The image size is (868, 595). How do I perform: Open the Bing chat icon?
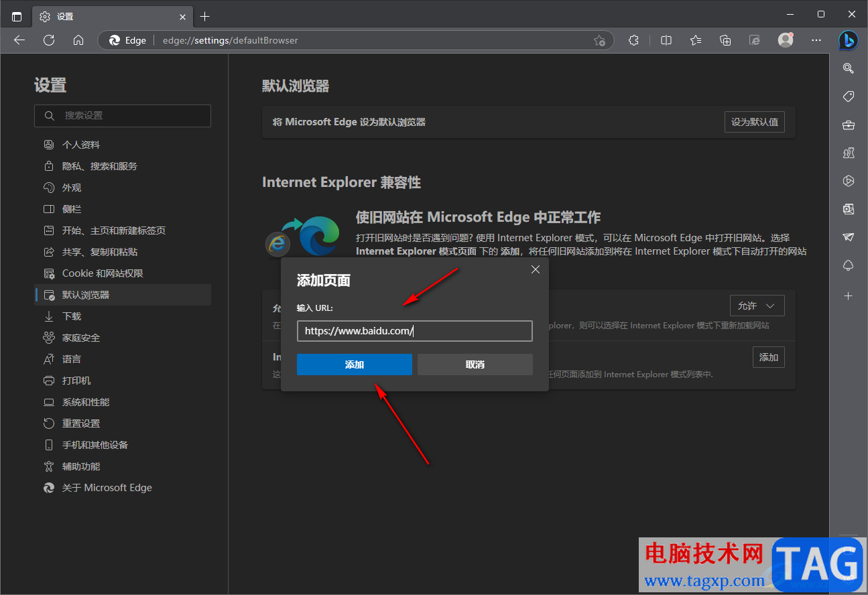click(848, 41)
